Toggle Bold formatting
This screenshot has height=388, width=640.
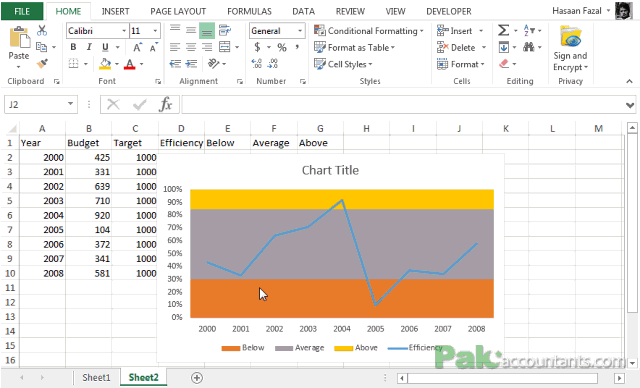point(73,47)
